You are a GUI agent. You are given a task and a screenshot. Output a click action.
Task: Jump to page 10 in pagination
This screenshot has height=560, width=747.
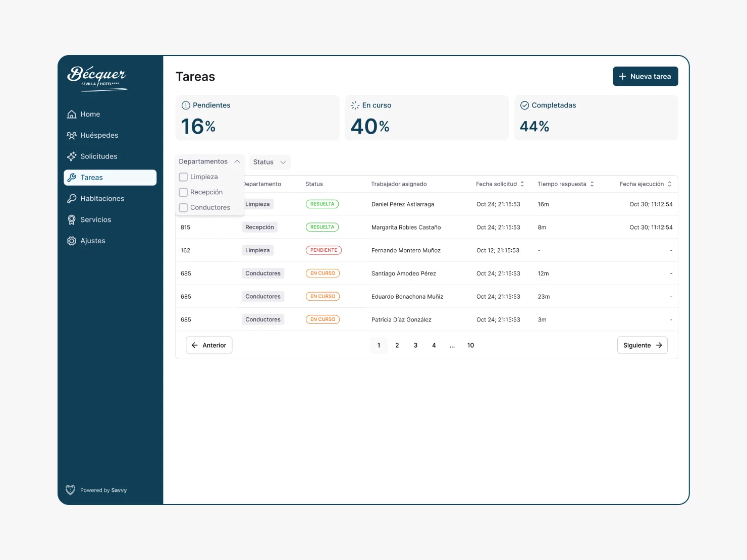click(x=470, y=345)
